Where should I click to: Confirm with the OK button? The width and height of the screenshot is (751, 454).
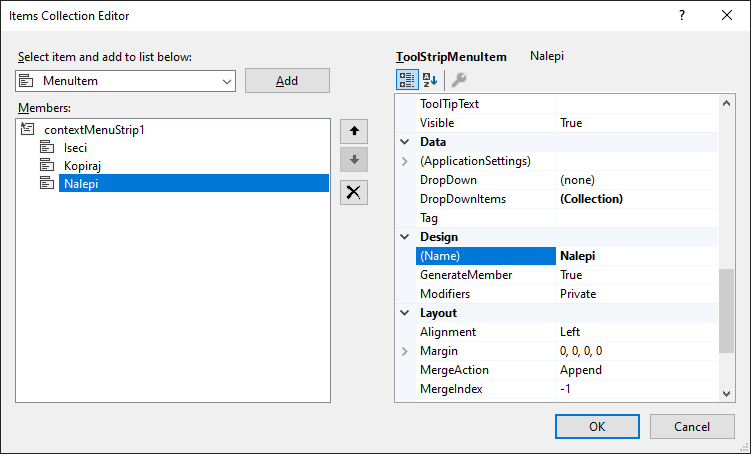pos(596,426)
